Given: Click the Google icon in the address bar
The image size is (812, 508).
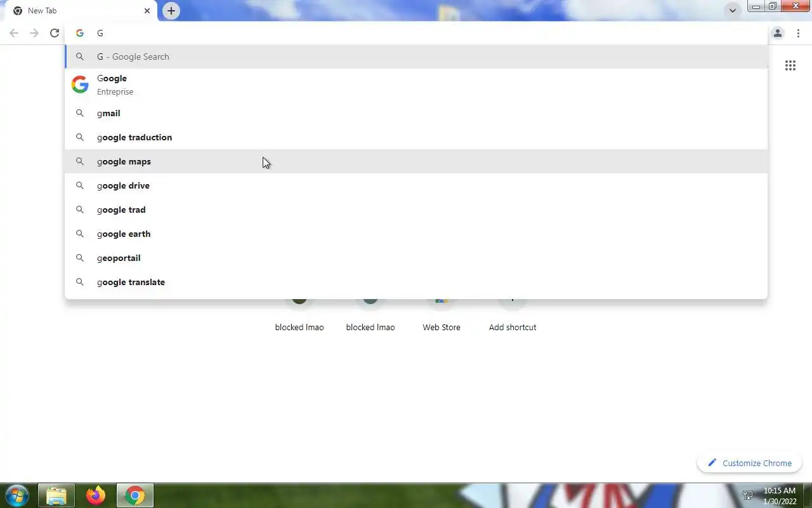Looking at the screenshot, I should click(80, 33).
